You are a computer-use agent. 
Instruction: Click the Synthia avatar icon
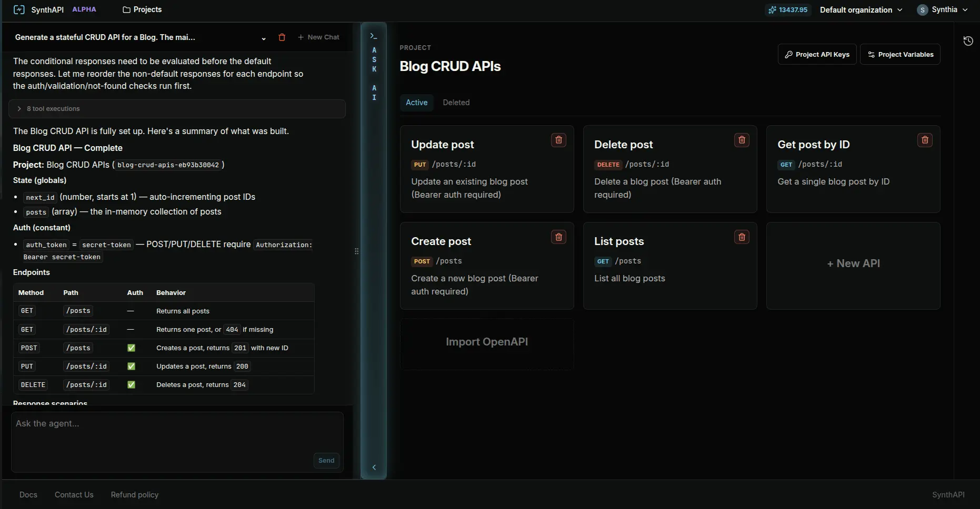(x=922, y=10)
